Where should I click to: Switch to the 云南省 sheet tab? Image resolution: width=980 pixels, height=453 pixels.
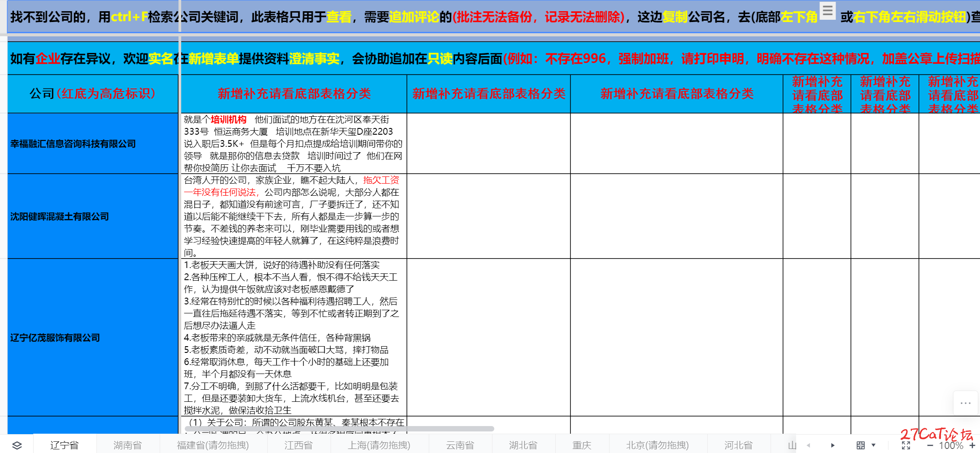[x=460, y=445]
